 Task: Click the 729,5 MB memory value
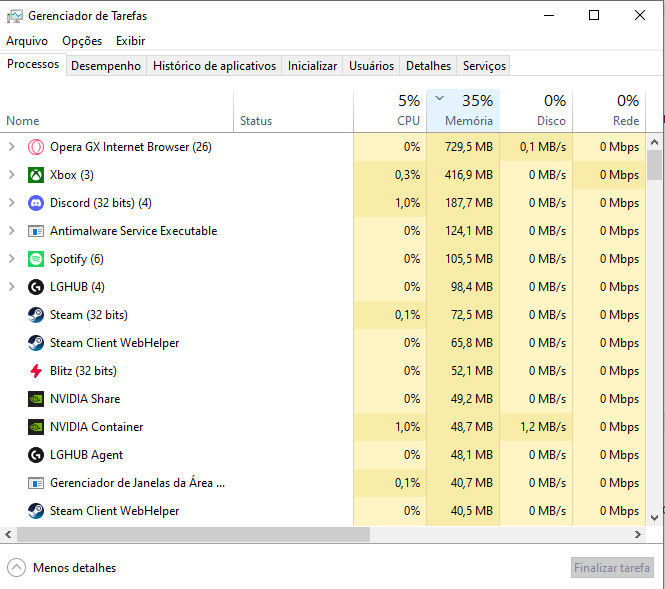coord(469,147)
